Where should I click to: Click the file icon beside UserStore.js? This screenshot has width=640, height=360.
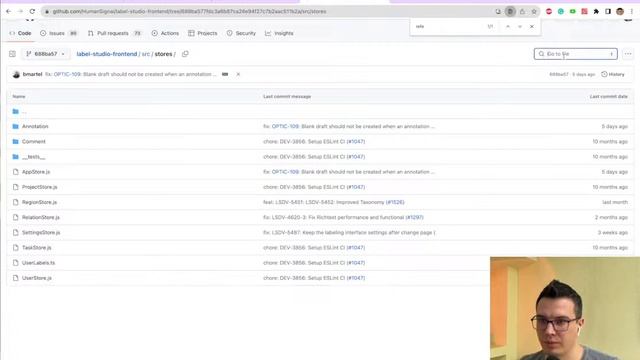tap(16, 278)
